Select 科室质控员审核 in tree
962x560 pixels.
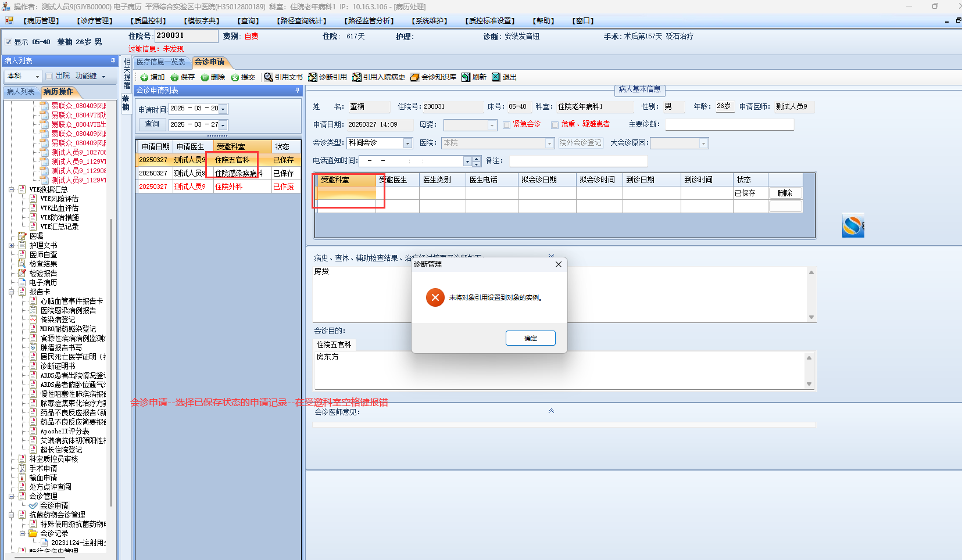click(x=54, y=459)
